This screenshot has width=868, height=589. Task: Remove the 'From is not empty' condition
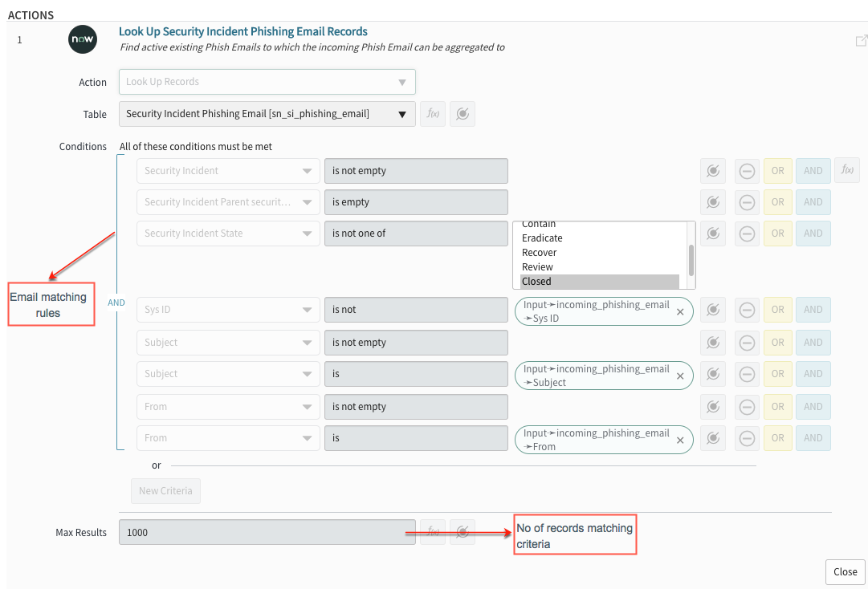(747, 407)
